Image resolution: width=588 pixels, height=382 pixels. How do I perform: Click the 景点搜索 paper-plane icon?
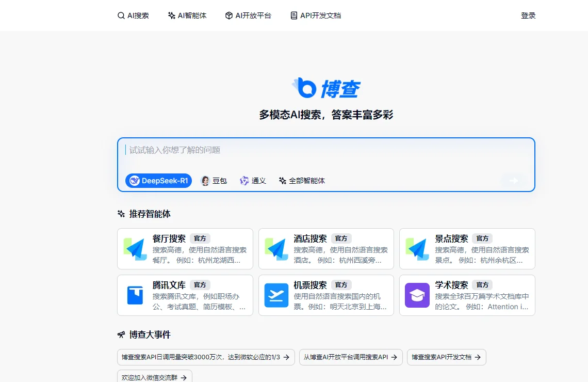[417, 249]
